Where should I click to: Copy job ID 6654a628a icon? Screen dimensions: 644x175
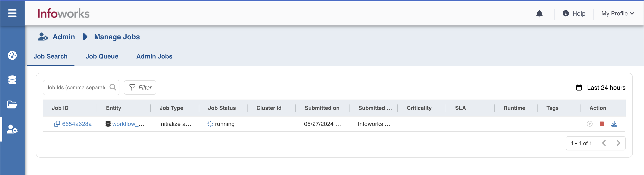pos(57,124)
